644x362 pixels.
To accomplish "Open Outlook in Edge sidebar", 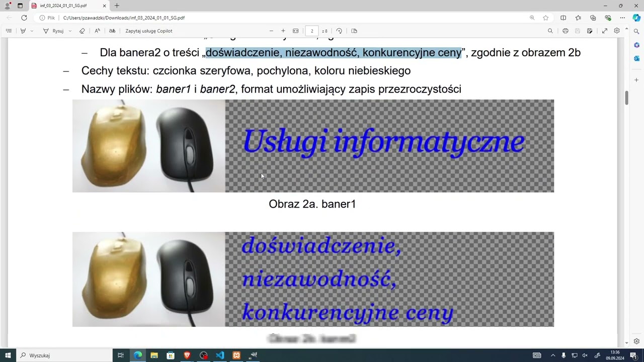I will [x=636, y=58].
